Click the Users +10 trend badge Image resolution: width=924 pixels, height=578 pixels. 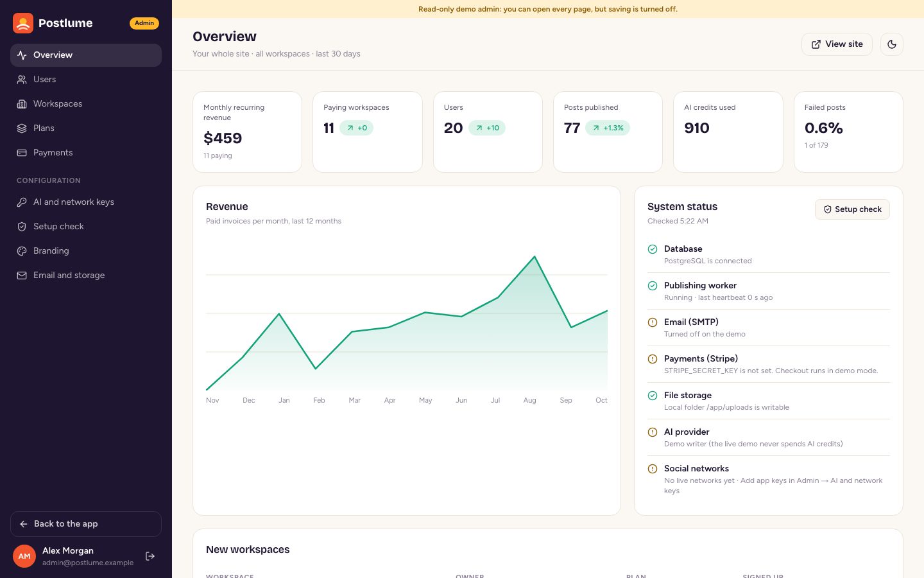click(487, 128)
